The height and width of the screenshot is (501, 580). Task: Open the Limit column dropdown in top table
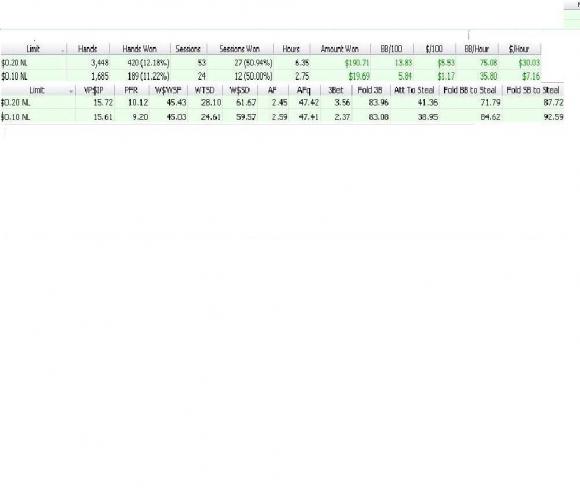coord(63,50)
